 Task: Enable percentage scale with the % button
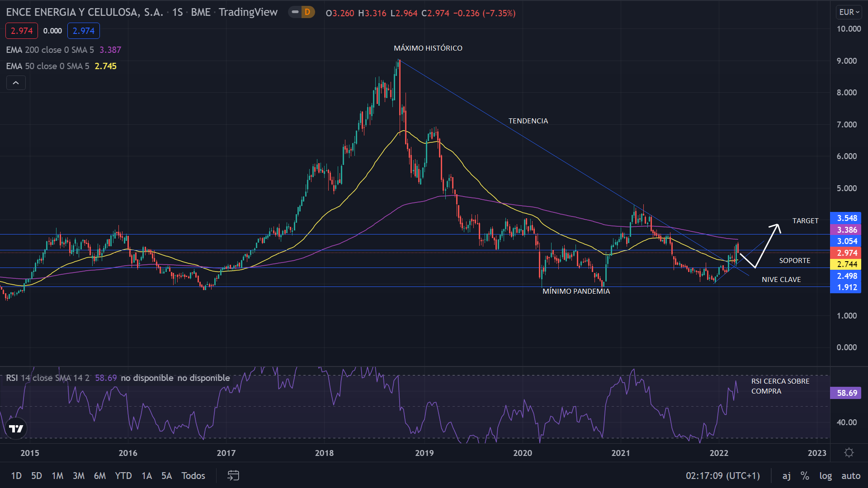pos(805,476)
